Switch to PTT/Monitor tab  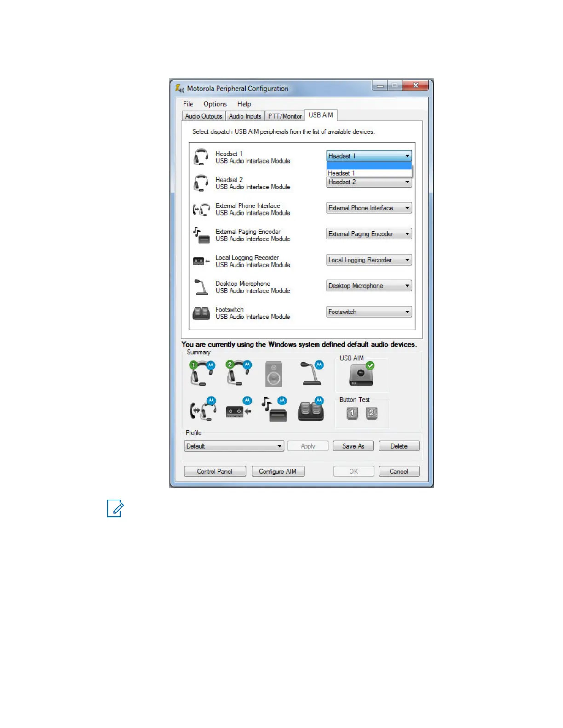click(x=285, y=116)
